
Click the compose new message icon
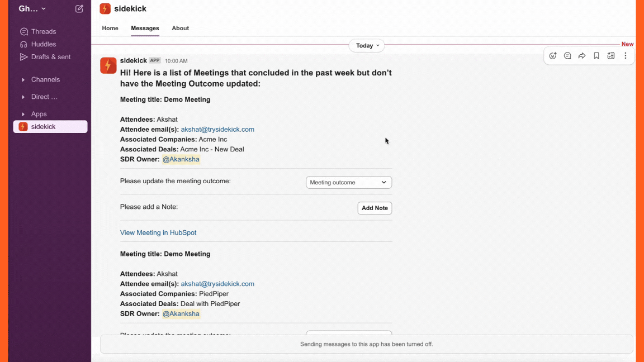click(x=79, y=8)
